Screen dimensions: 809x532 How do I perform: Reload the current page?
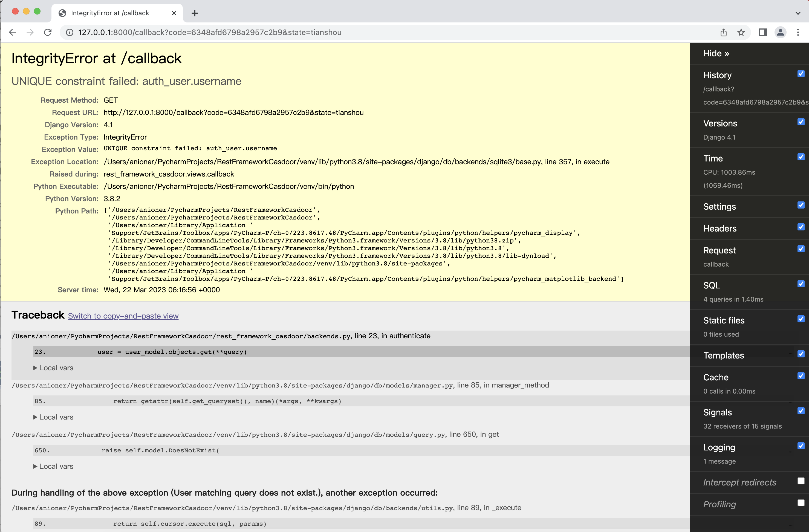(x=48, y=32)
